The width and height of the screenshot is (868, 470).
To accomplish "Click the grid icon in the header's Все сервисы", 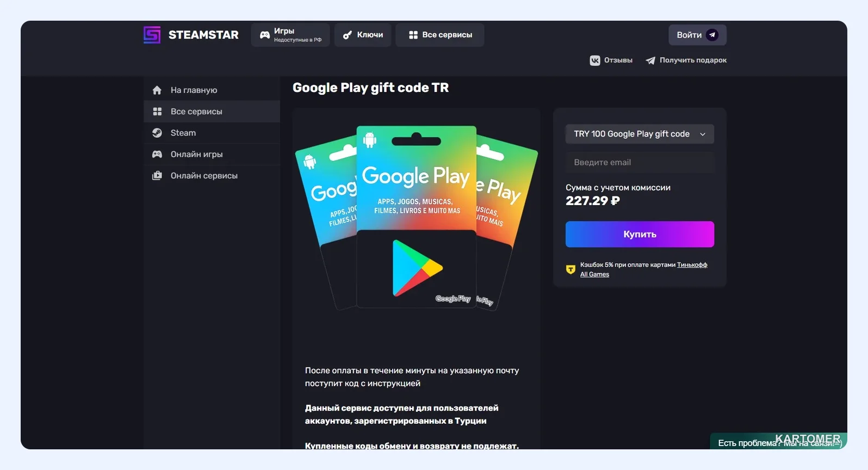I will click(413, 35).
